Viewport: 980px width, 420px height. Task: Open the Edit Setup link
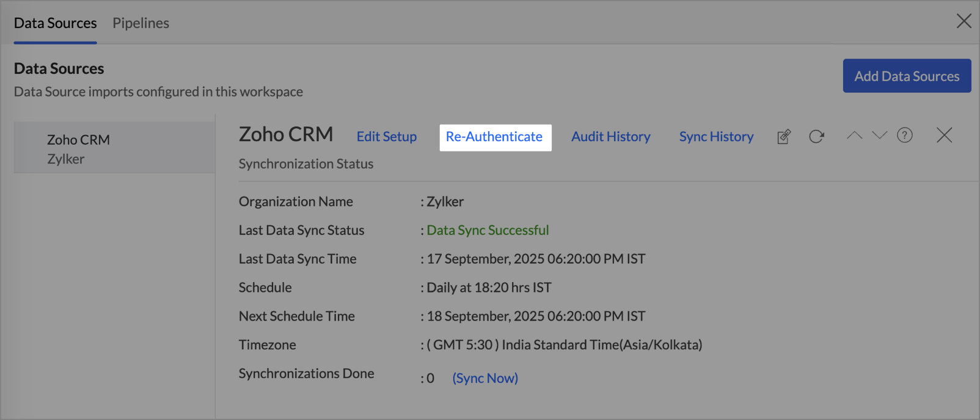tap(386, 137)
